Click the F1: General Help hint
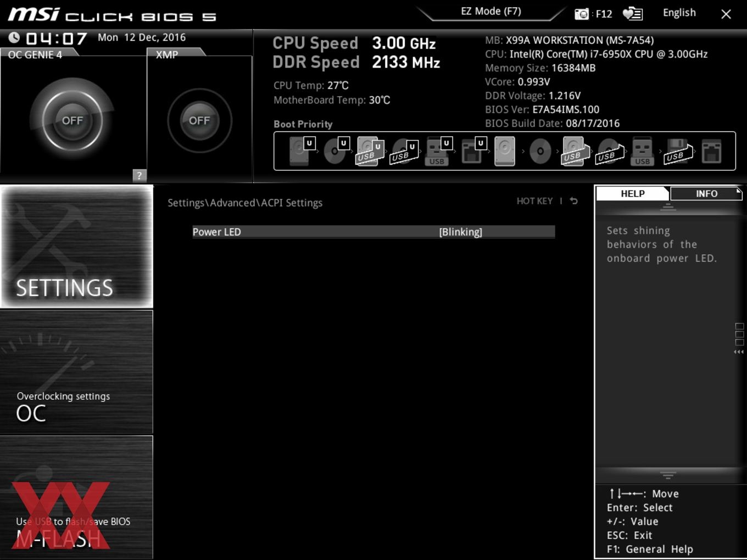 coord(650,549)
